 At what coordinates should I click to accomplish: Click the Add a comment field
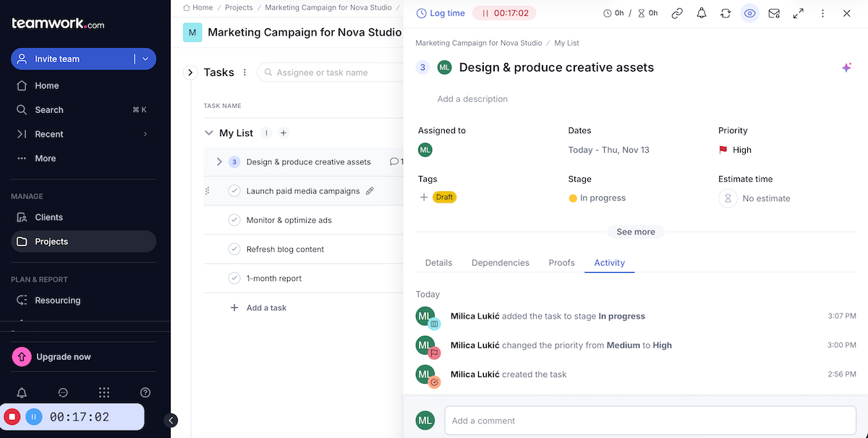point(650,421)
